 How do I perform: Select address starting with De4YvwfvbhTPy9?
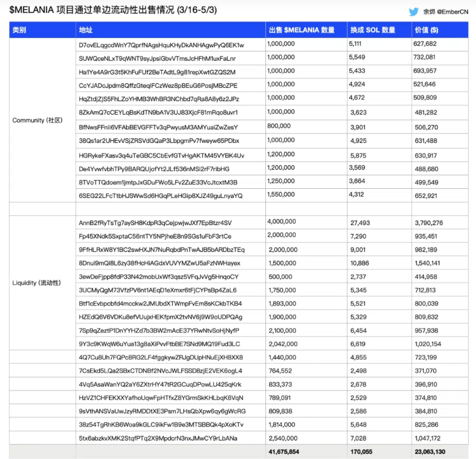pos(154,169)
